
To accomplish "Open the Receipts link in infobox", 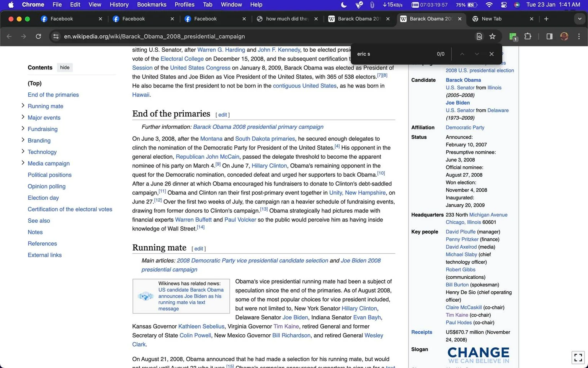I will 421,332.
